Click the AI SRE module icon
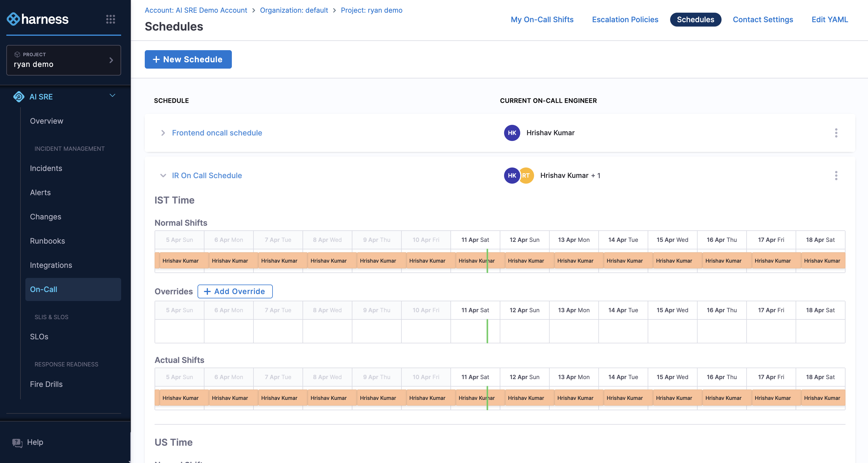The image size is (868, 463). (x=19, y=97)
